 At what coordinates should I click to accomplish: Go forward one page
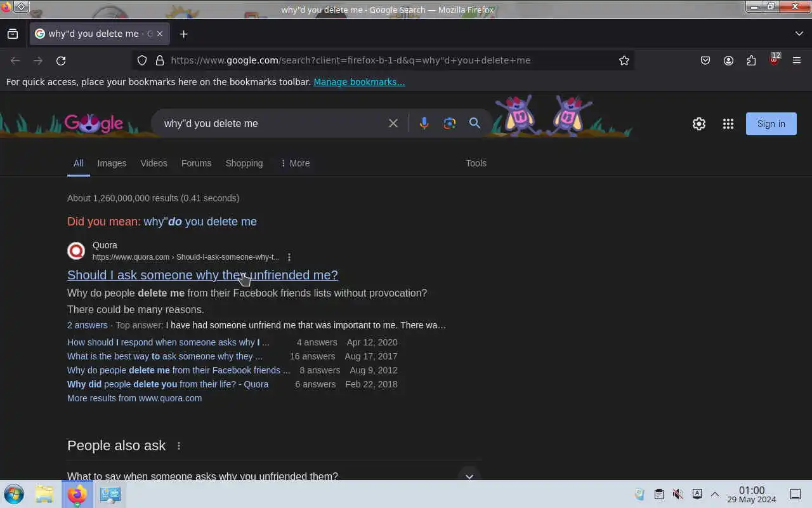[x=38, y=60]
